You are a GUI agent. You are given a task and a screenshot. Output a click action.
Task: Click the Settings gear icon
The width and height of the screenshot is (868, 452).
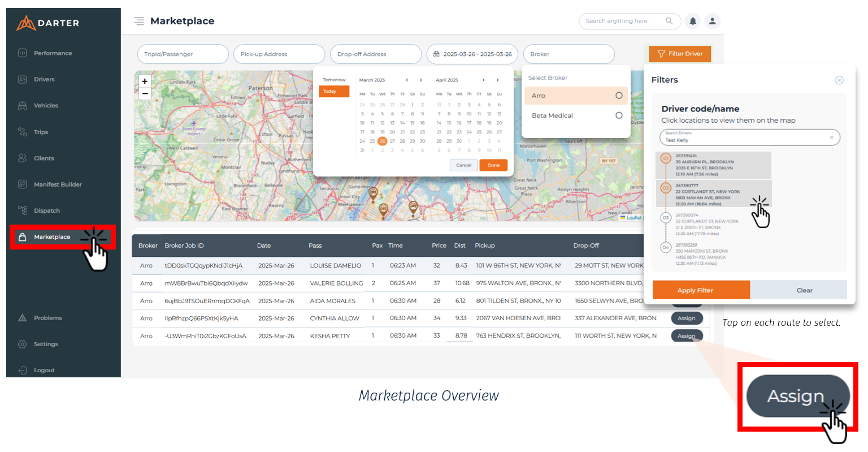23,344
